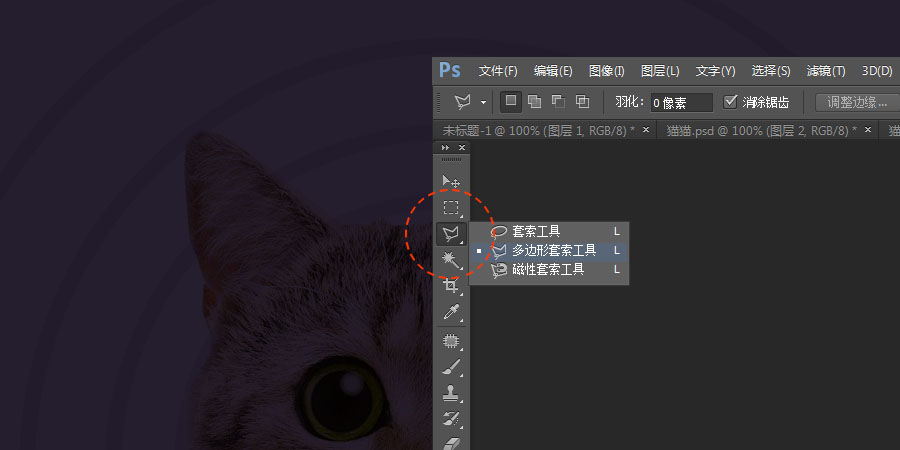The height and width of the screenshot is (450, 900).
Task: Close the 猫猫.psd document tab
Action: click(x=868, y=130)
